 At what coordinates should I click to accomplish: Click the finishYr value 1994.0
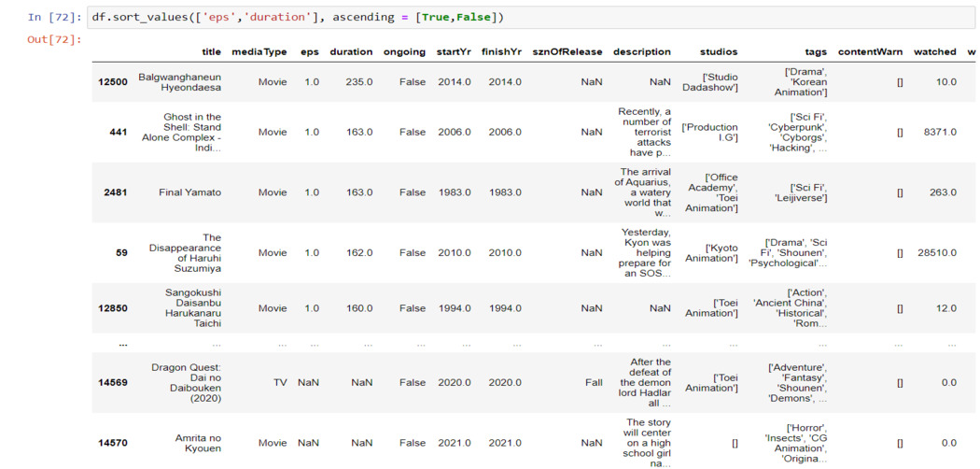coord(505,308)
